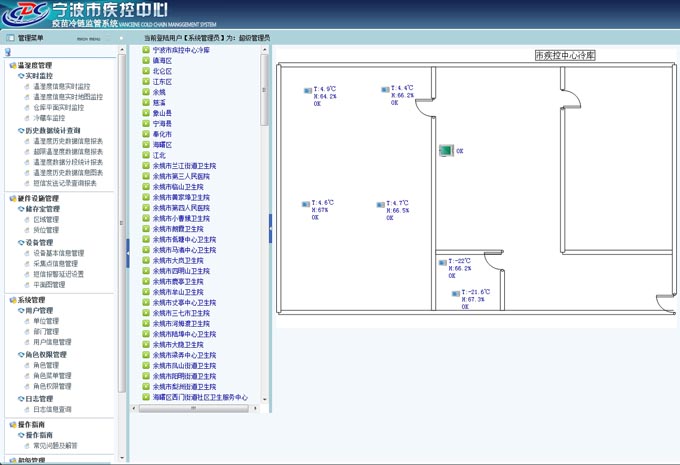
Task: Click horizontal scrollbar under the location list
Action: coord(194,408)
